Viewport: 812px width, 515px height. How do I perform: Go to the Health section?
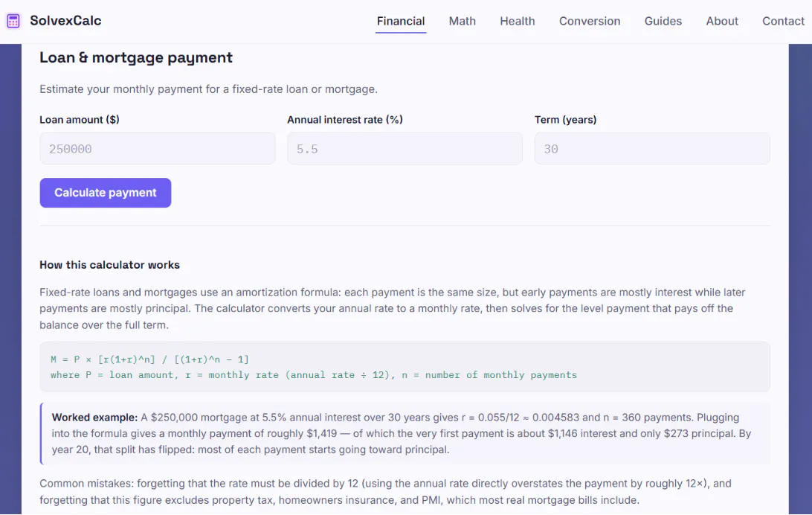pos(518,22)
